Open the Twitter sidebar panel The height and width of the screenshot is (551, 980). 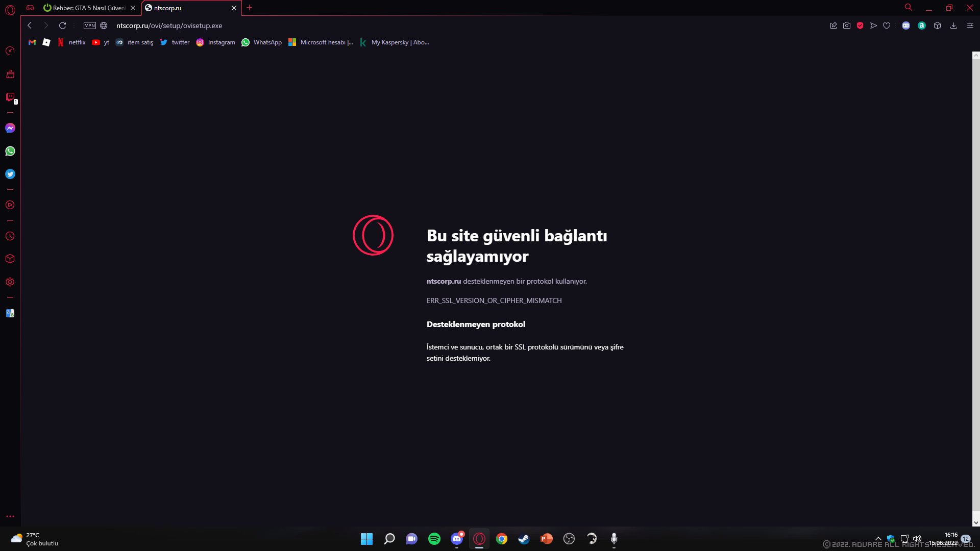[x=10, y=174]
